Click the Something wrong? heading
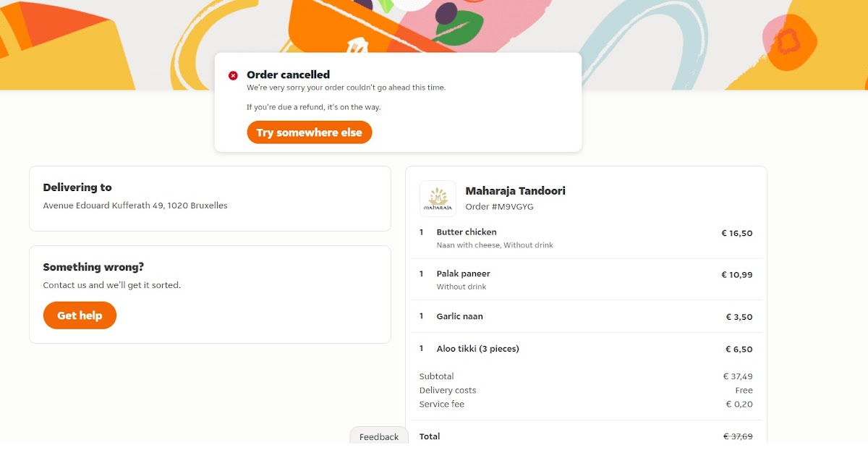The width and height of the screenshot is (868, 466). (93, 267)
